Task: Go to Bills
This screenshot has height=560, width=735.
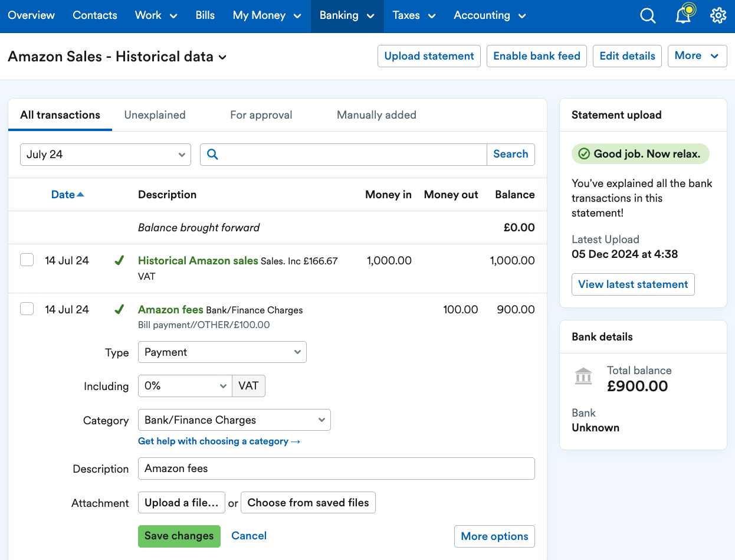Action: tap(205, 16)
